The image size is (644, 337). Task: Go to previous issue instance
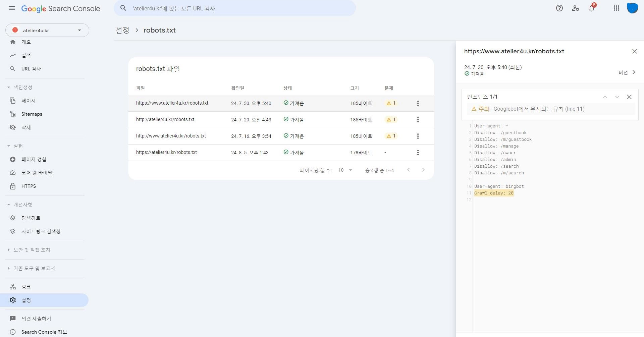(x=605, y=97)
